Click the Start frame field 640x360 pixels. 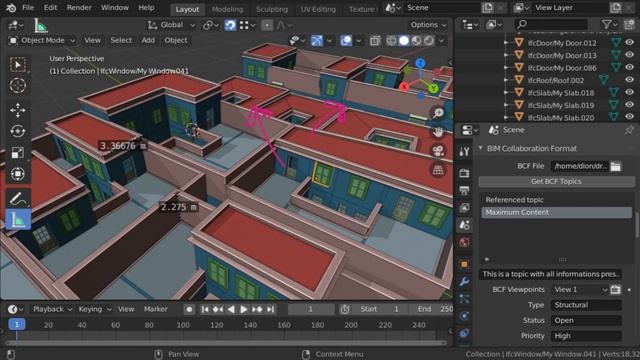pos(380,309)
